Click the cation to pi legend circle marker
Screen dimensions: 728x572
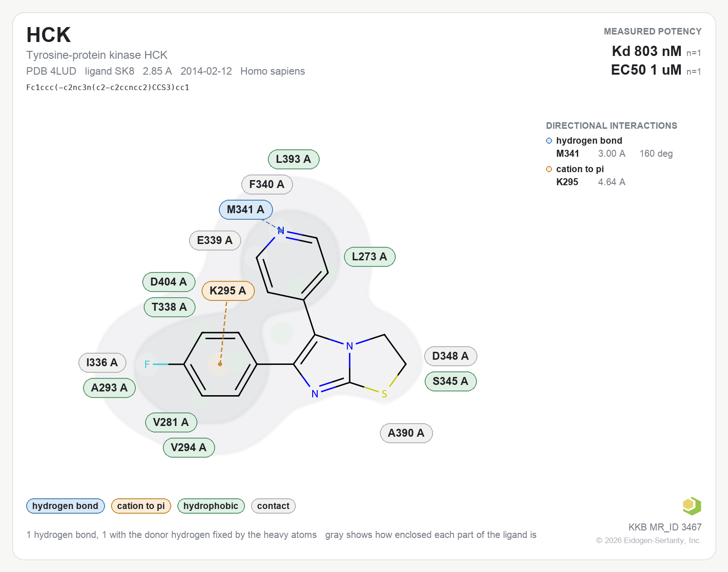click(x=549, y=169)
